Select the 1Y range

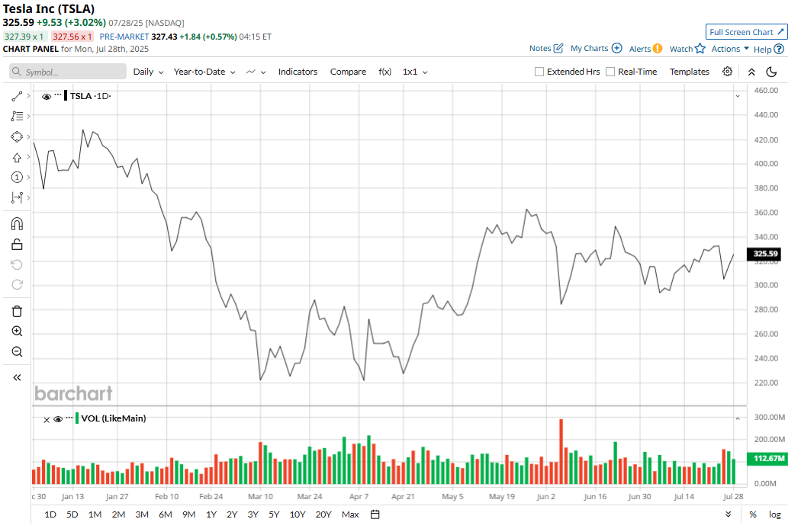click(211, 514)
